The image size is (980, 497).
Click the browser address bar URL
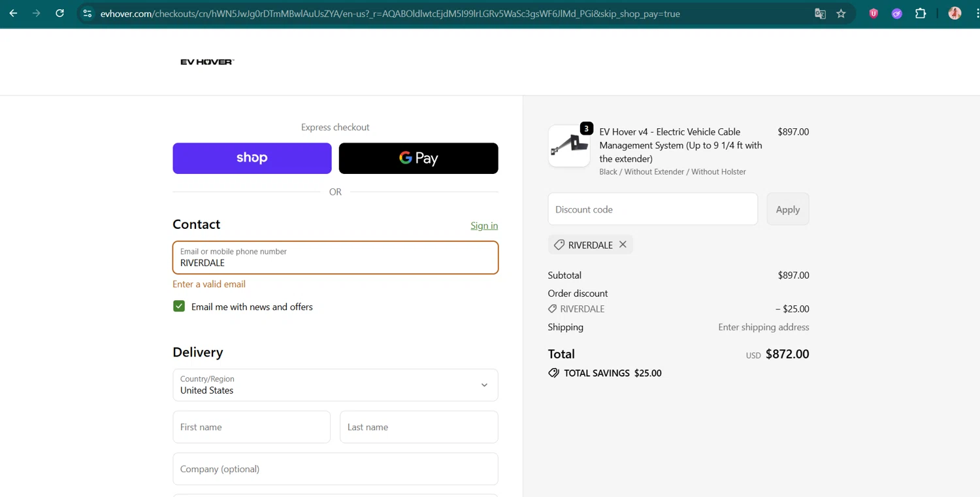pos(390,13)
